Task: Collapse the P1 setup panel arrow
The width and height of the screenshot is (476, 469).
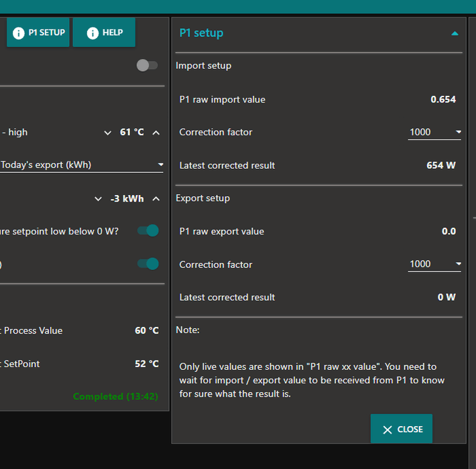Action: tap(455, 33)
